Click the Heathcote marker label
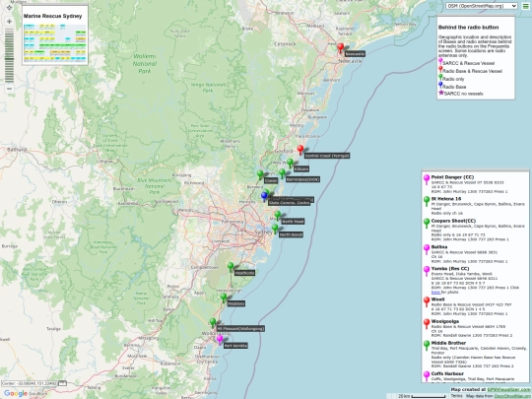The image size is (532, 399). (244, 273)
